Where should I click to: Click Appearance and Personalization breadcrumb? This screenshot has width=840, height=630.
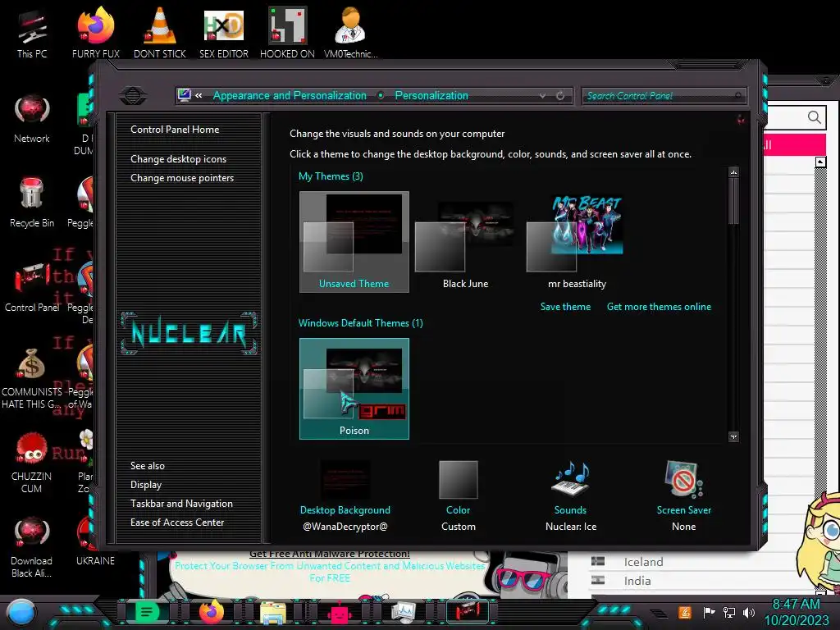coord(290,95)
